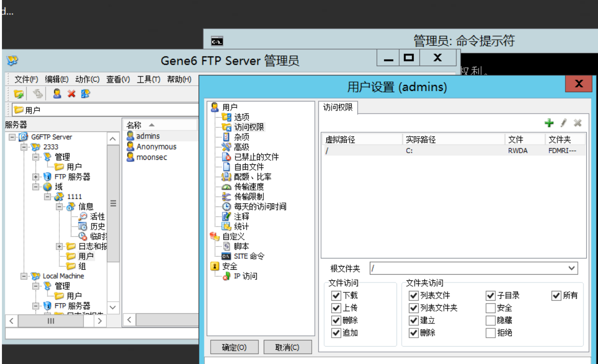The image size is (598, 364).
Task: Open 传输速度 settings page
Action: pyautogui.click(x=249, y=186)
